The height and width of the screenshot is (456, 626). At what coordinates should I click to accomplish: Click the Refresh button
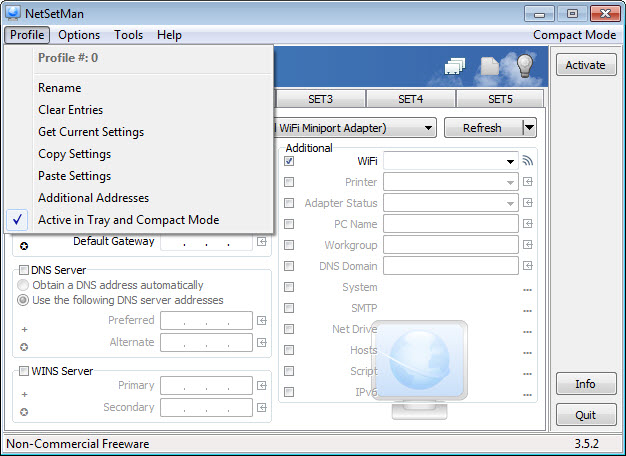483,128
